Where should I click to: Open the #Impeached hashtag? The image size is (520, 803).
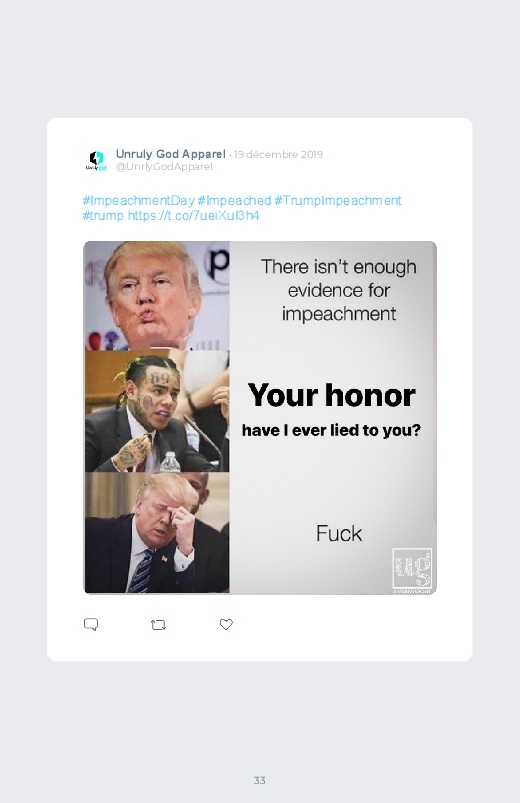(x=234, y=200)
